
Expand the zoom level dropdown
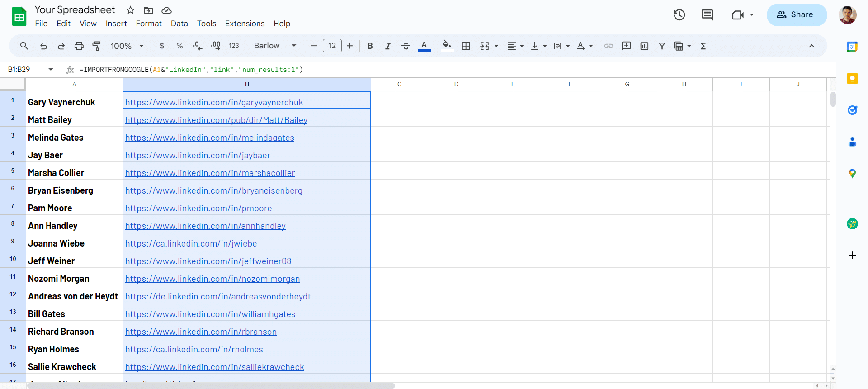127,46
